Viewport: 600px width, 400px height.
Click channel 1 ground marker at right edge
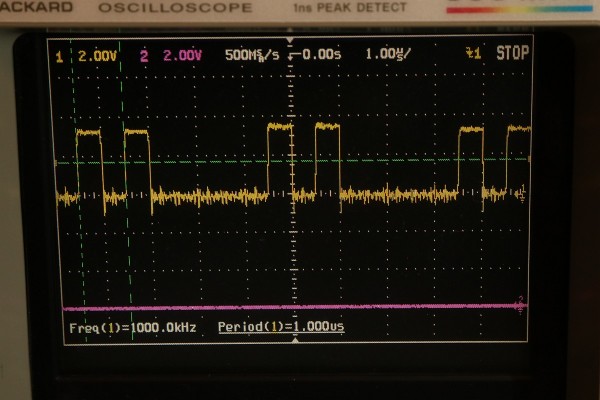click(521, 193)
